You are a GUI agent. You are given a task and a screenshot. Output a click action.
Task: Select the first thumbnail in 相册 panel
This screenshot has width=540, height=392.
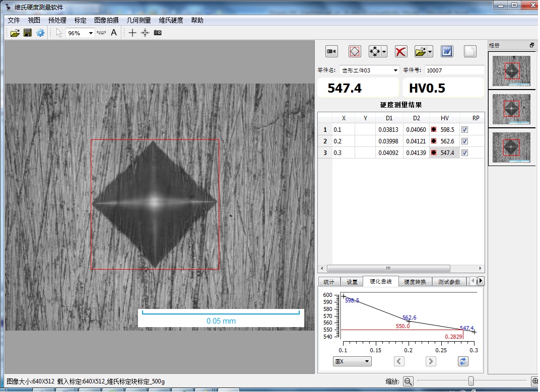click(511, 71)
